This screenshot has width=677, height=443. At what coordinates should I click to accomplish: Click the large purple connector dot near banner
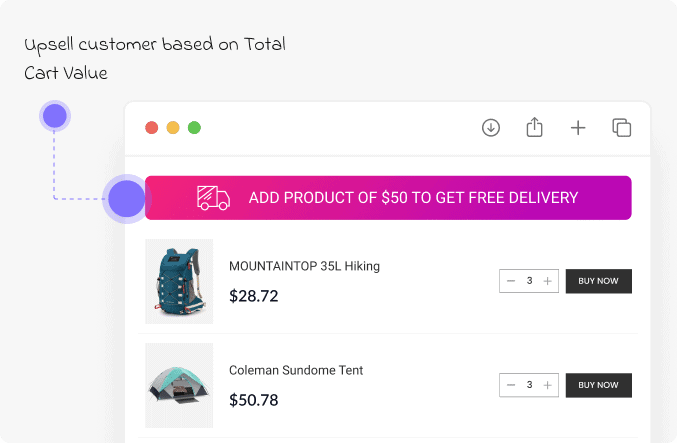[127, 198]
